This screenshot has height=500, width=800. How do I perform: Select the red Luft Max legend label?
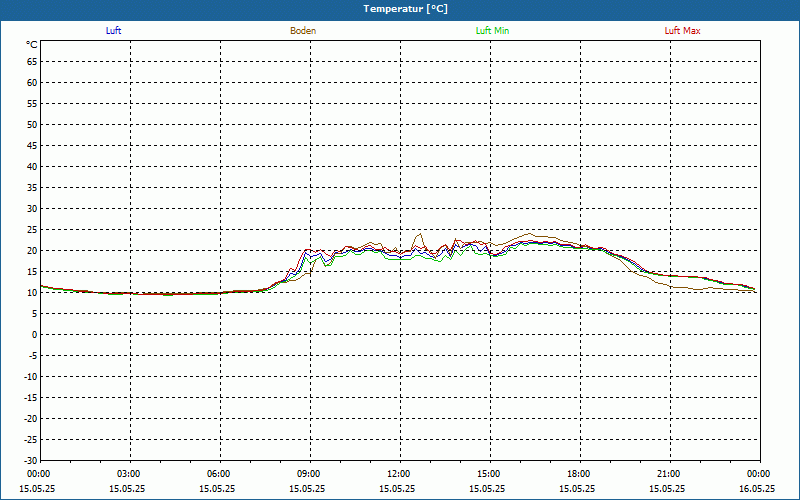(682, 31)
